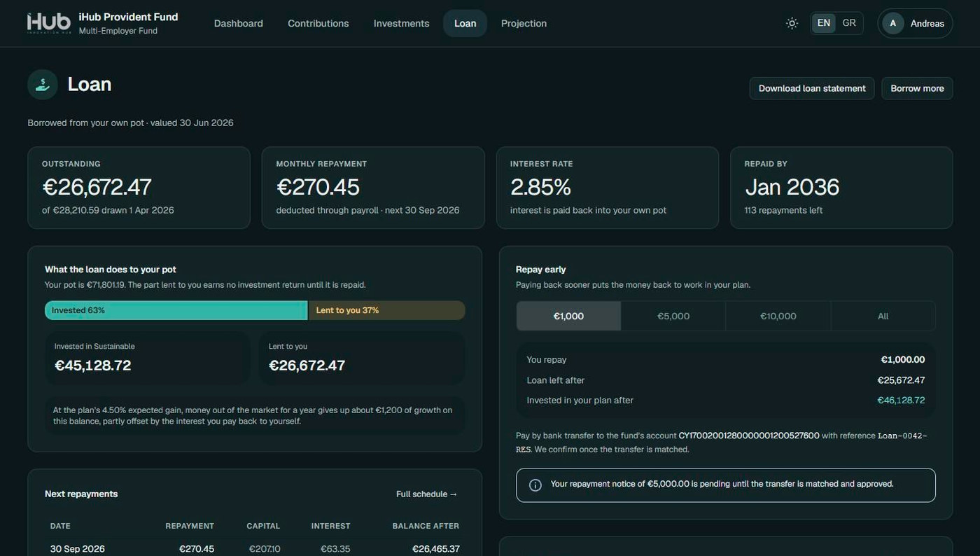Image resolution: width=980 pixels, height=556 pixels.
Task: Click the Jan 2036 repaid-by value
Action: click(x=792, y=187)
